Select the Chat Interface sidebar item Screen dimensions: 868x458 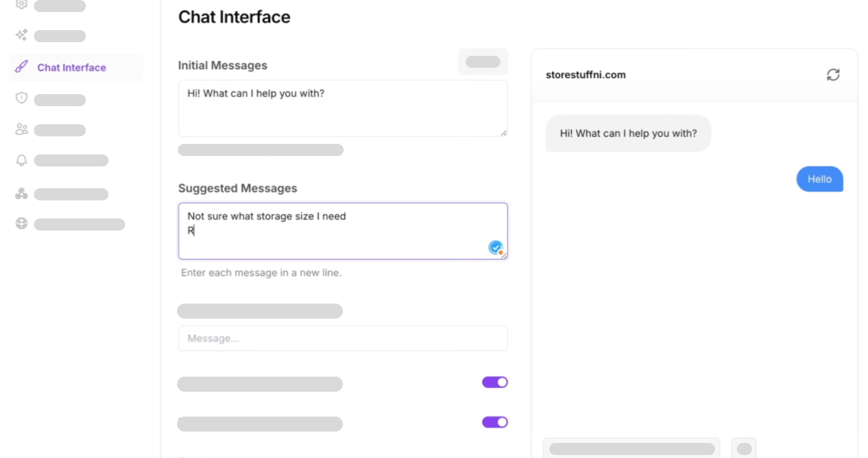click(x=72, y=67)
